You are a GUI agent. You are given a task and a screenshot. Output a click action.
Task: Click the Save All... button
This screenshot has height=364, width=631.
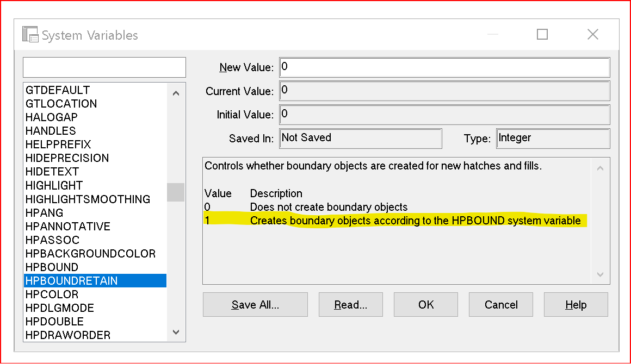256,305
